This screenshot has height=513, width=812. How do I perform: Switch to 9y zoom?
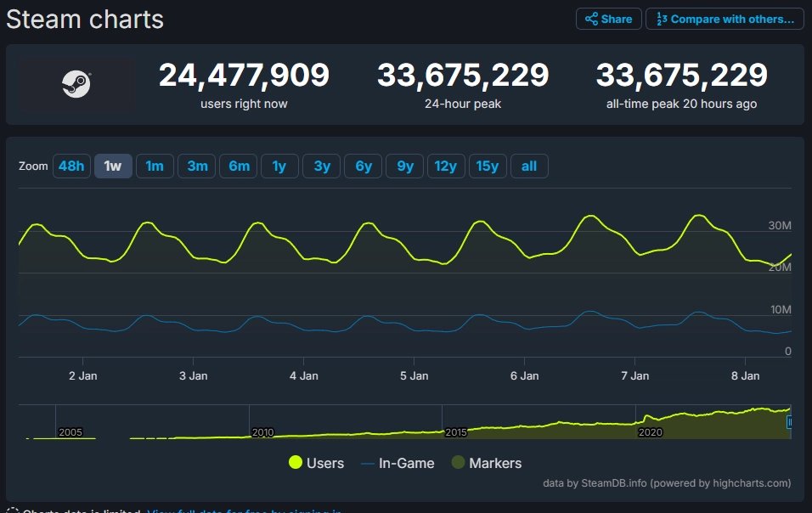coord(405,166)
